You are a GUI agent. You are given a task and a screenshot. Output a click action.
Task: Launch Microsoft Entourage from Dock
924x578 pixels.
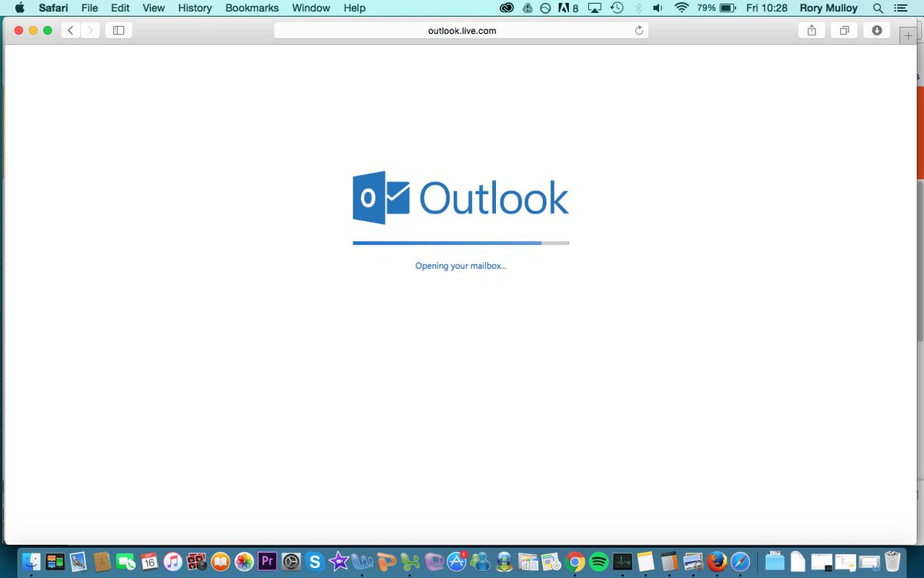[x=434, y=561]
